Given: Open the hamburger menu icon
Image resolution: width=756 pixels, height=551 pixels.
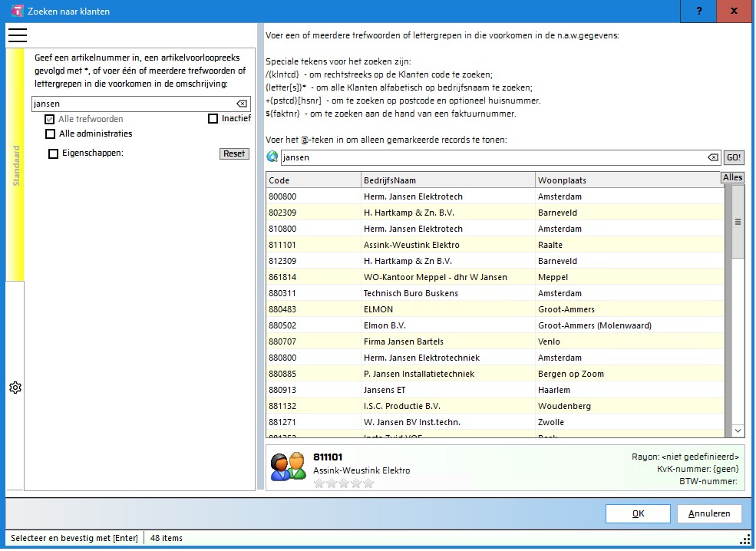Looking at the screenshot, I should 18,35.
